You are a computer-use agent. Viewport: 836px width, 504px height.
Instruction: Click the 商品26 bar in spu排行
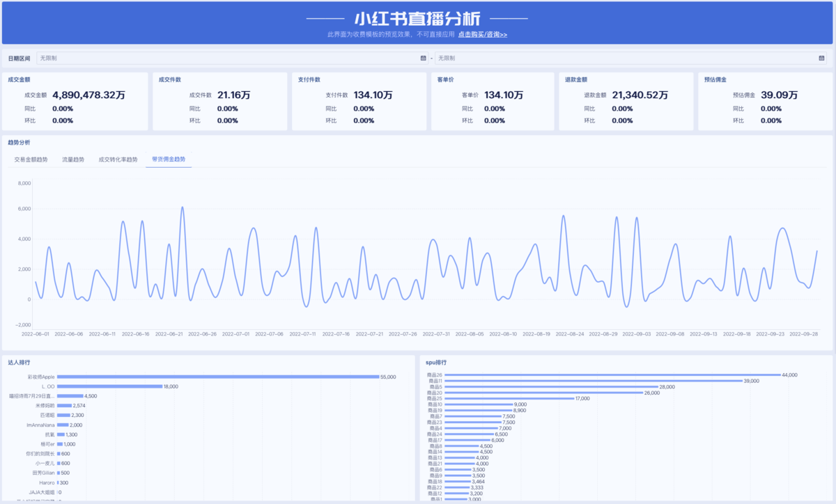(x=613, y=373)
